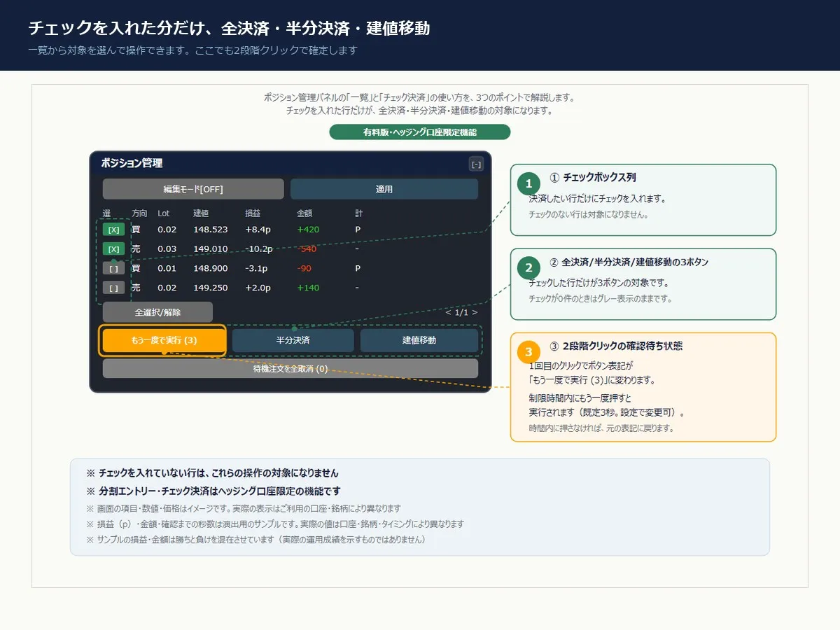Click the ③ 2段階クリックの確認待ち状態 heading
The image size is (840, 630).
click(616, 346)
